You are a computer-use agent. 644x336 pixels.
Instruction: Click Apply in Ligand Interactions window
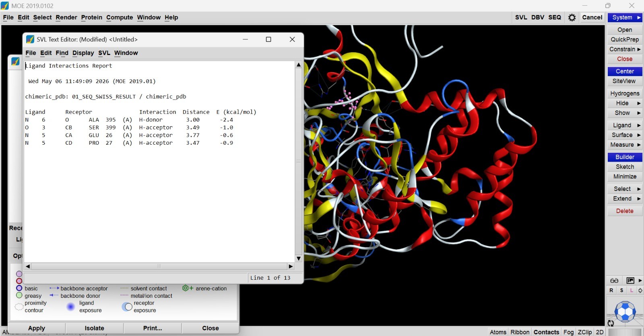pos(37,328)
